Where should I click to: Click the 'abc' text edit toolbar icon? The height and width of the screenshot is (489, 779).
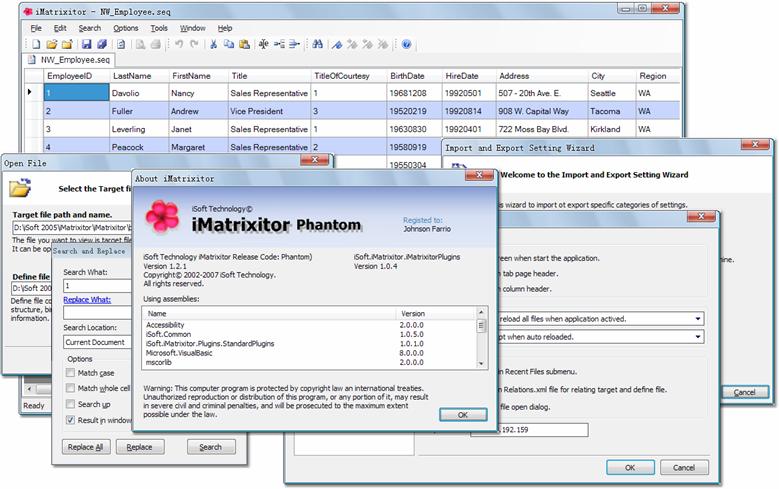point(263,44)
